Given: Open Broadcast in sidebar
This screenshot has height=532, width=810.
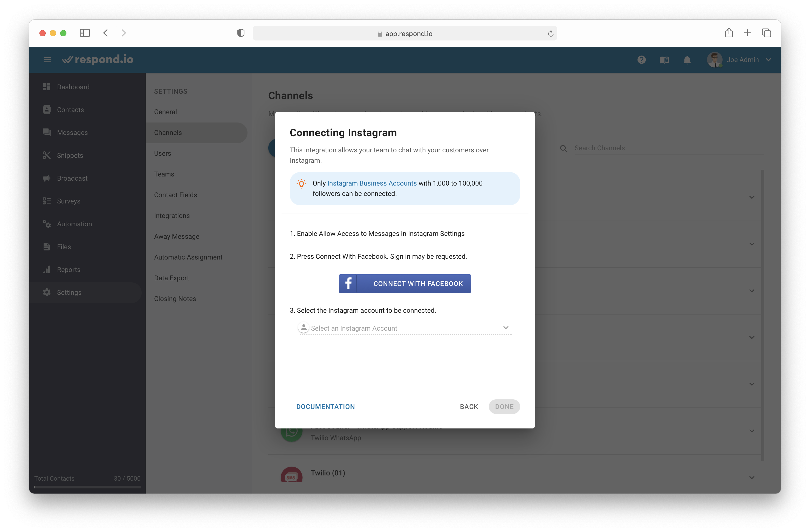Looking at the screenshot, I should [85, 178].
